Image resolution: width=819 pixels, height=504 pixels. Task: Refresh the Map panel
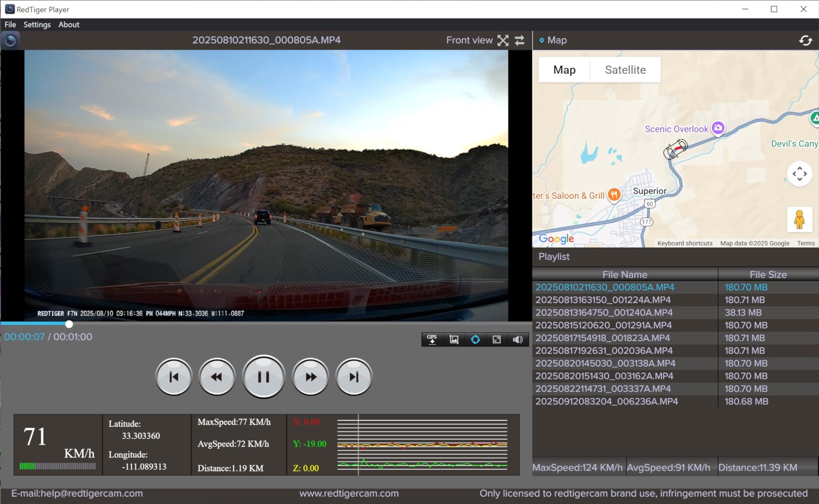coord(805,40)
